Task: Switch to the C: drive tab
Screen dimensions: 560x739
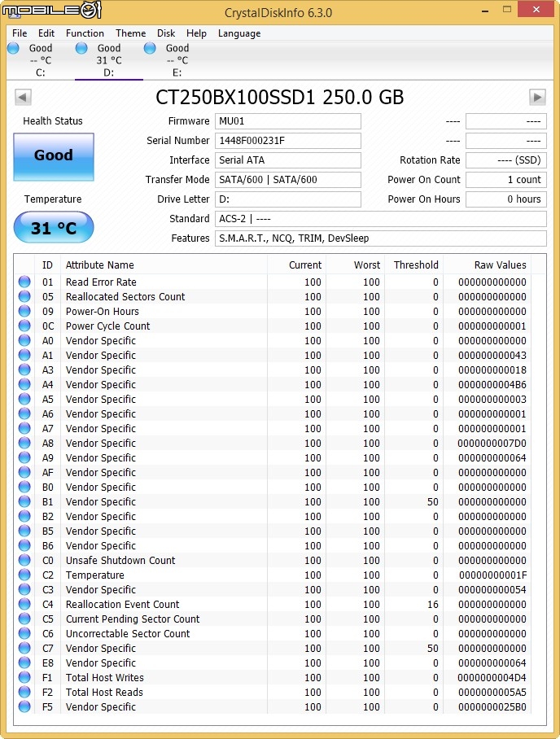Action: (41, 61)
